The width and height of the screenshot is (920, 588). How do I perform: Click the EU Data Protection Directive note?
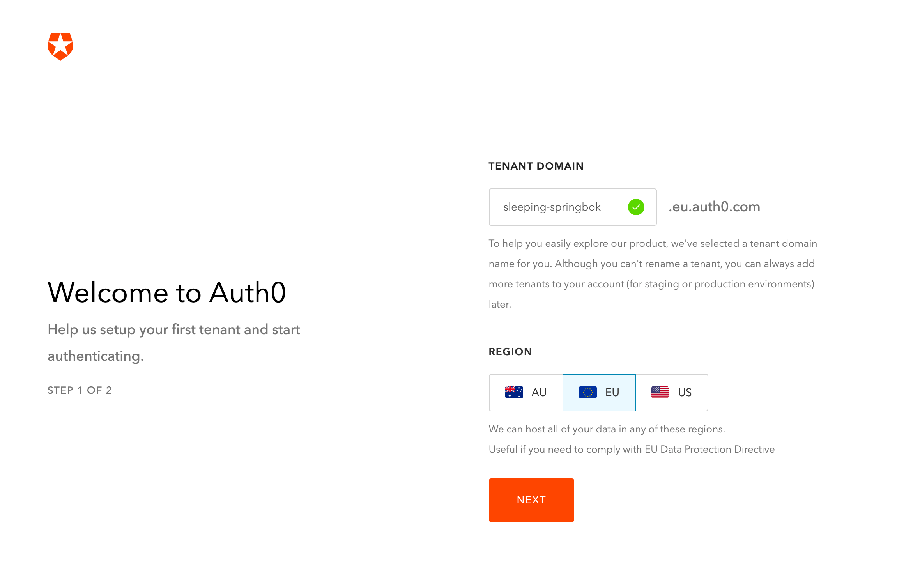632,449
